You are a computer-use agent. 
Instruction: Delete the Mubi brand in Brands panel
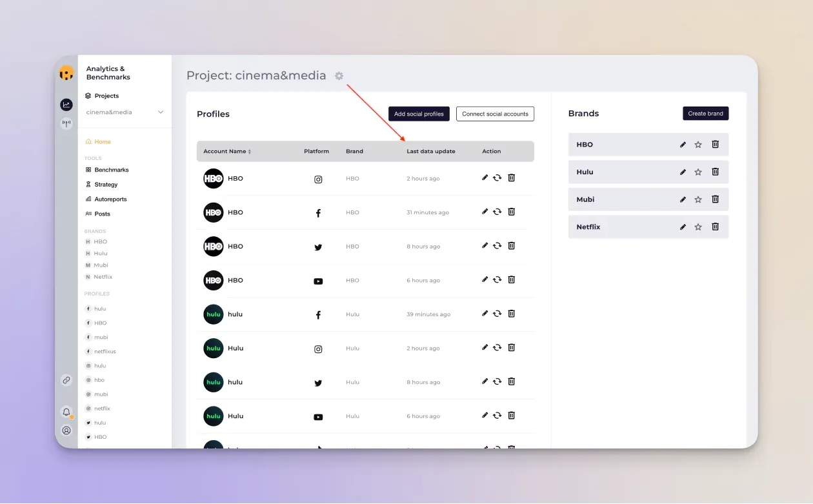tap(716, 199)
